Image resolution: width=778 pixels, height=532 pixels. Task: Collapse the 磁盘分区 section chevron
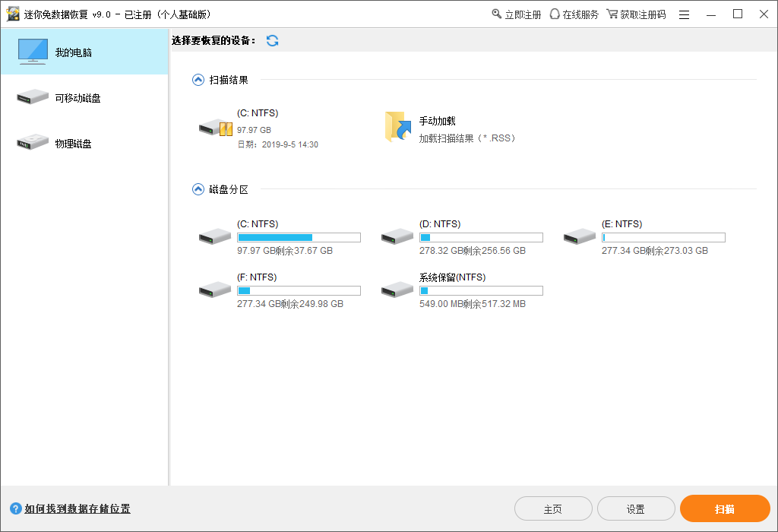[198, 189]
